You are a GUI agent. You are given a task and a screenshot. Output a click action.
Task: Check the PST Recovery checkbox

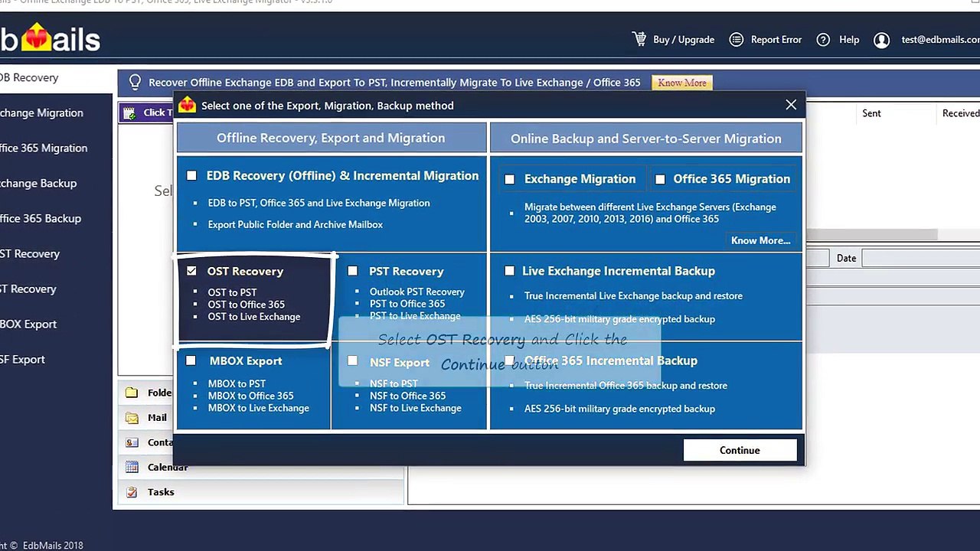tap(353, 271)
